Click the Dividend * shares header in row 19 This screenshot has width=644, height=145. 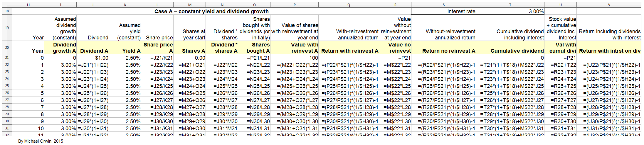[x=222, y=28]
